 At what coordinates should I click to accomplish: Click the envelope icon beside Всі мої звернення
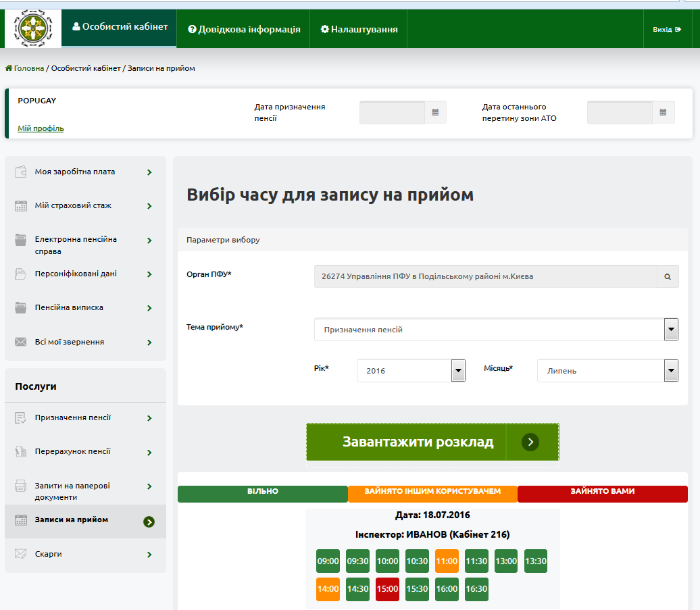(x=20, y=342)
